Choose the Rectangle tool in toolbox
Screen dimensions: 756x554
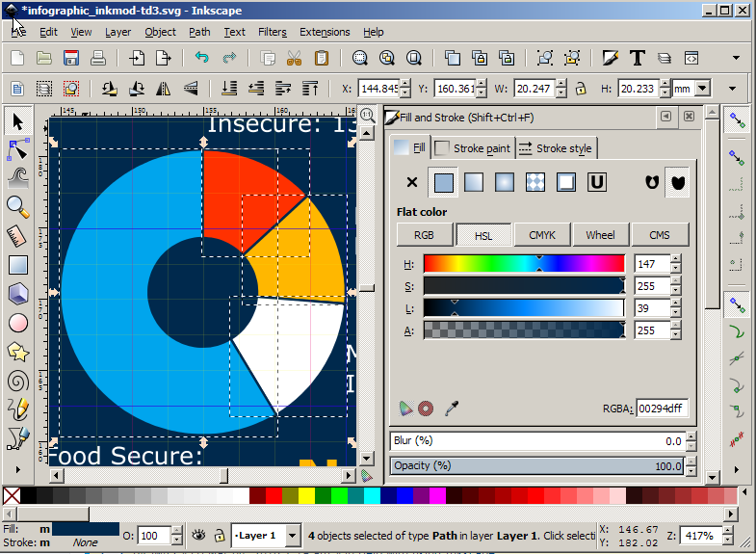17,264
